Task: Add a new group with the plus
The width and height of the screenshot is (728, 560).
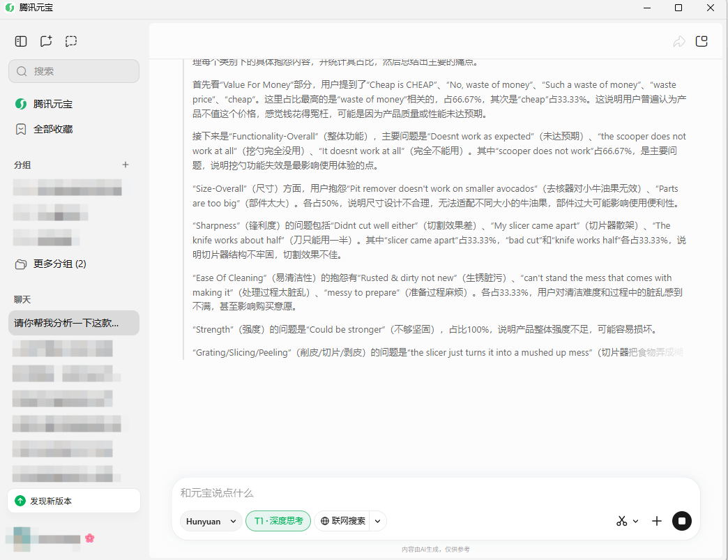Action: [126, 165]
